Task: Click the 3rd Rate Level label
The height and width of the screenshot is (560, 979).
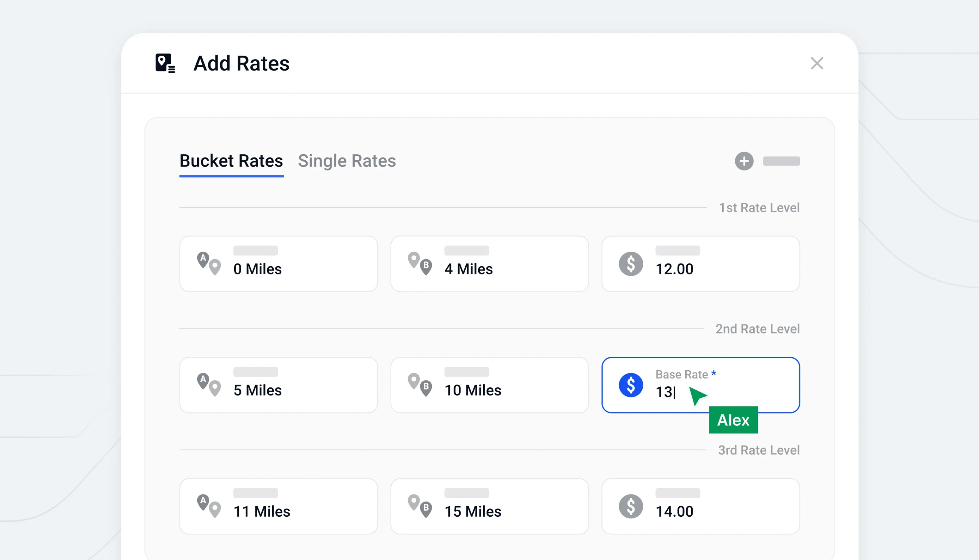Action: [x=759, y=450]
